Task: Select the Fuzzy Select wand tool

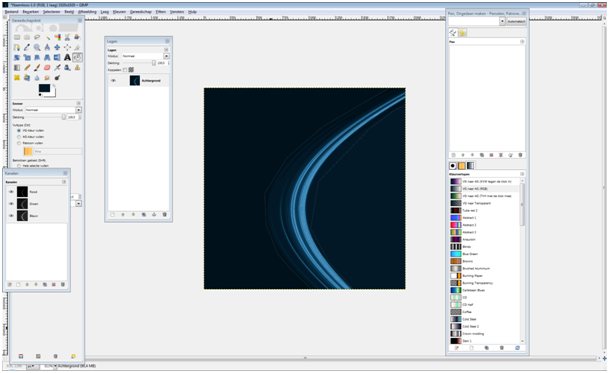Action: click(x=47, y=37)
